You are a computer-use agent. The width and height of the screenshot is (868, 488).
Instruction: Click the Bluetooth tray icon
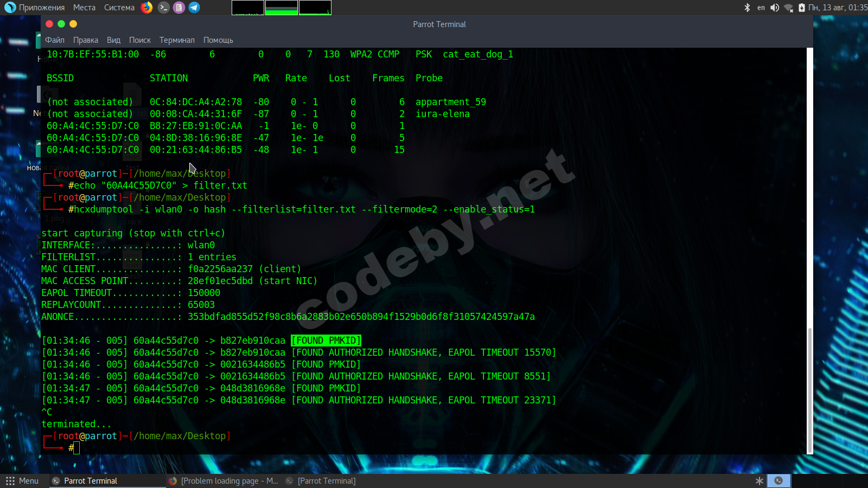(x=747, y=8)
